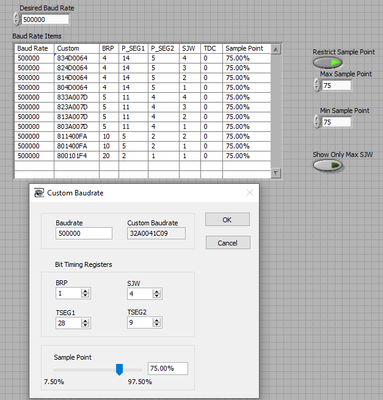This screenshot has width=383, height=400.
Task: Select the Sample Point column header in table
Action: [x=247, y=49]
